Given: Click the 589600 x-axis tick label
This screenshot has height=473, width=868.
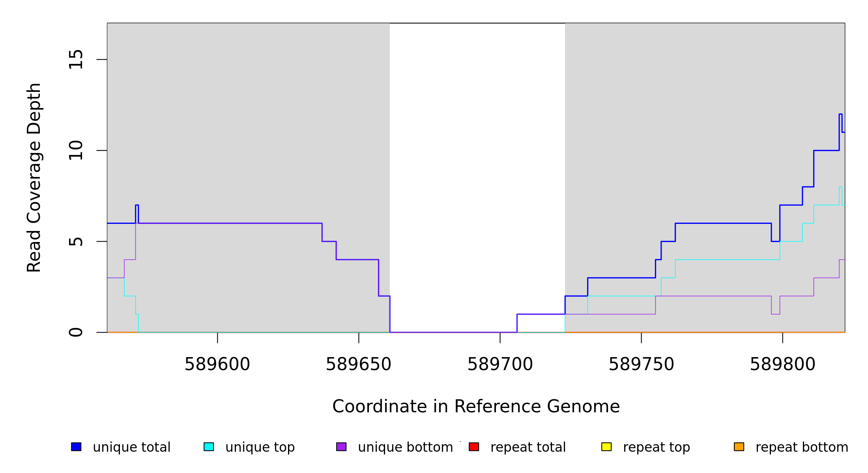Looking at the screenshot, I should coord(217,365).
